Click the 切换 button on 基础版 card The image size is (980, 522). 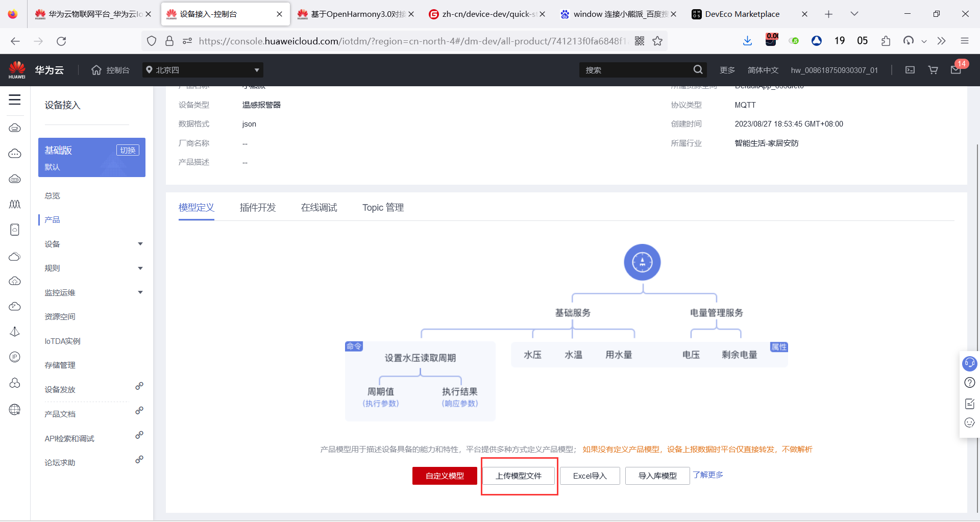128,151
